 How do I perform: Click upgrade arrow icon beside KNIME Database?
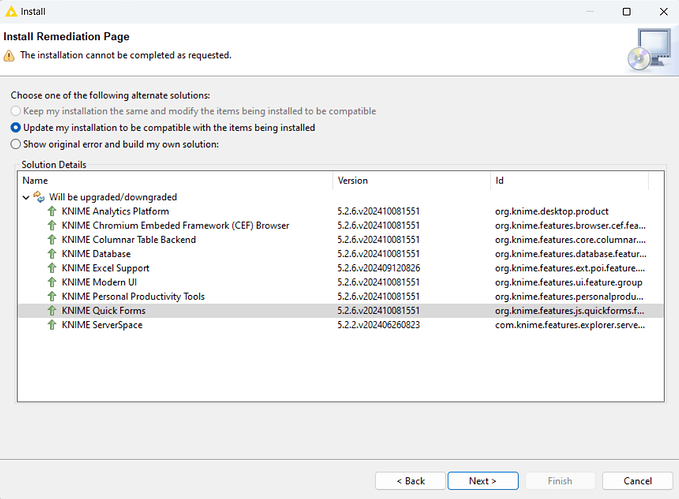click(52, 254)
